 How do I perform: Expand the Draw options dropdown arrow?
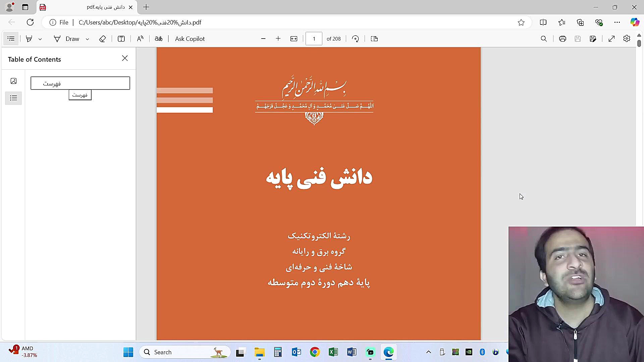click(87, 39)
